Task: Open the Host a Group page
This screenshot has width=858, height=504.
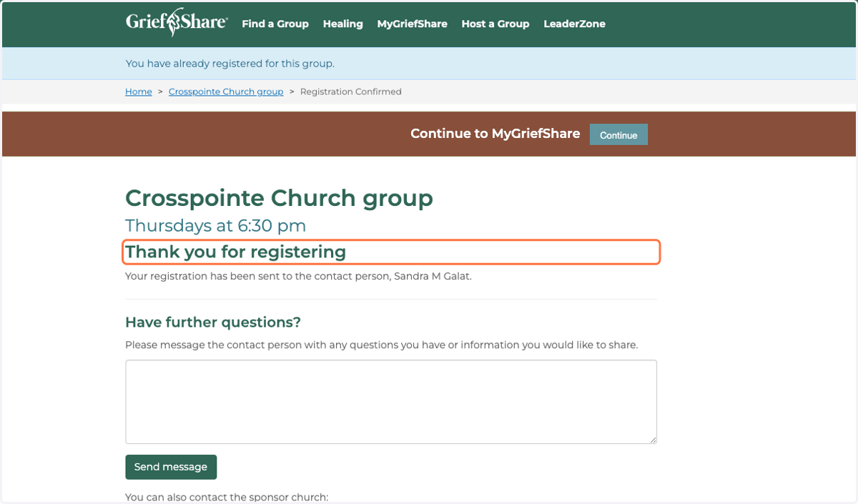Action: [495, 24]
